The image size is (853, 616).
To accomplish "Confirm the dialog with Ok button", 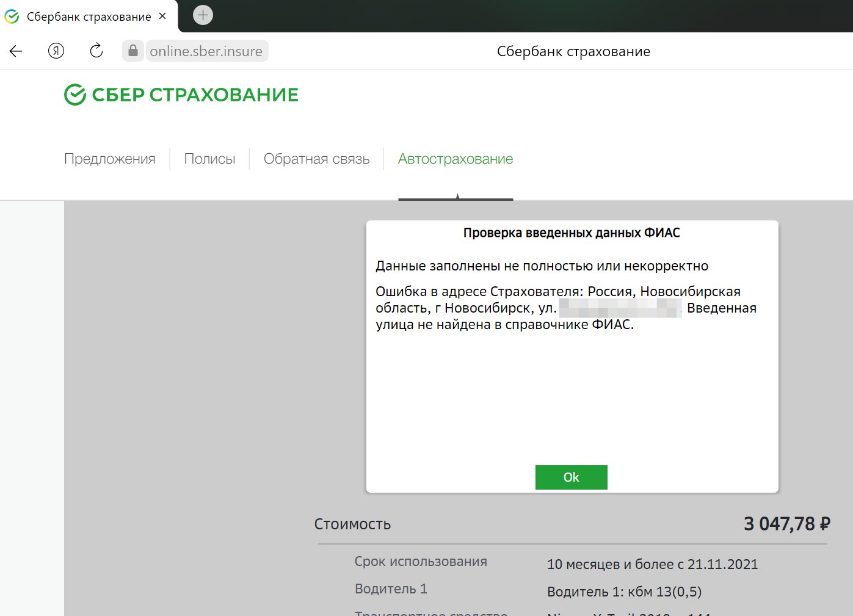I will [572, 477].
